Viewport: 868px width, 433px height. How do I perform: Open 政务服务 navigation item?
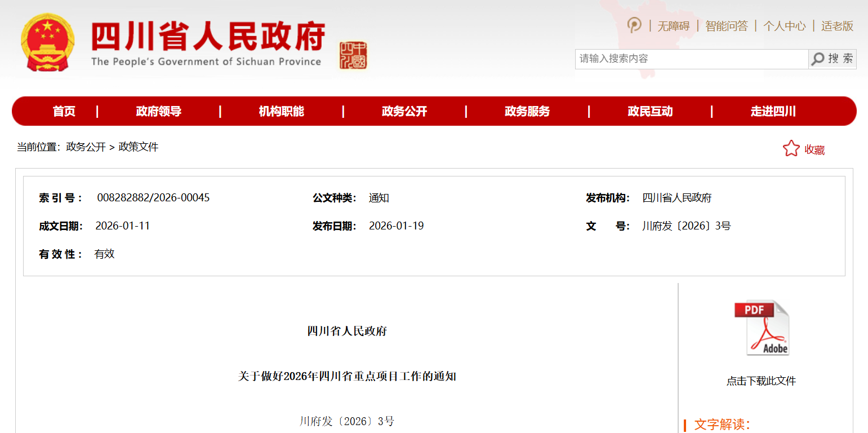pos(527,112)
